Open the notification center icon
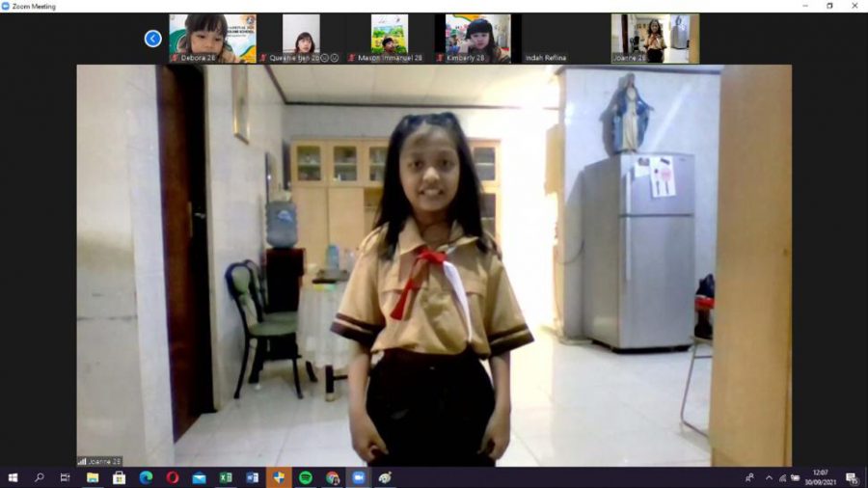Image resolution: width=868 pixels, height=488 pixels. 852,477
